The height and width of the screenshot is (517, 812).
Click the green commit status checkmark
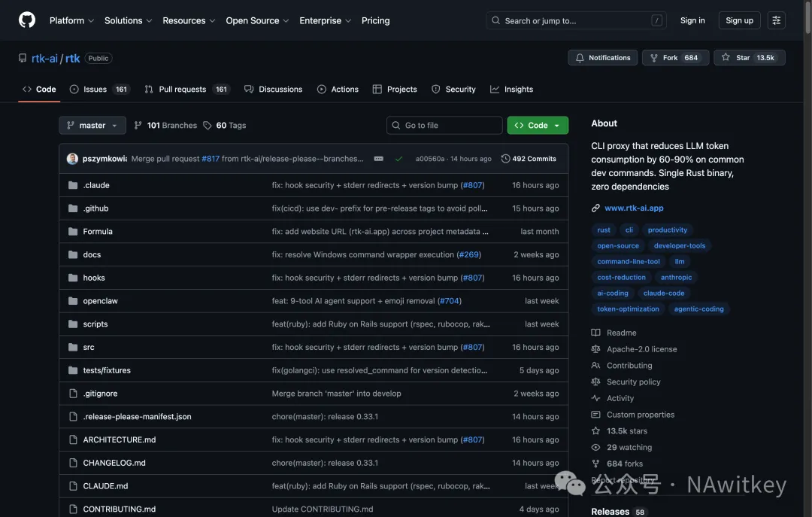click(x=398, y=159)
